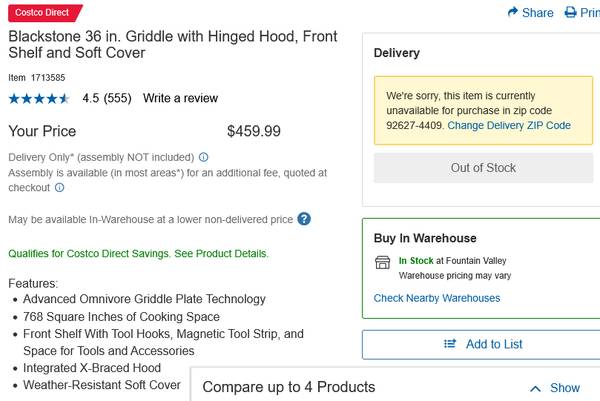This screenshot has height=401, width=600.
Task: Click the star rating icons
Action: (39, 99)
